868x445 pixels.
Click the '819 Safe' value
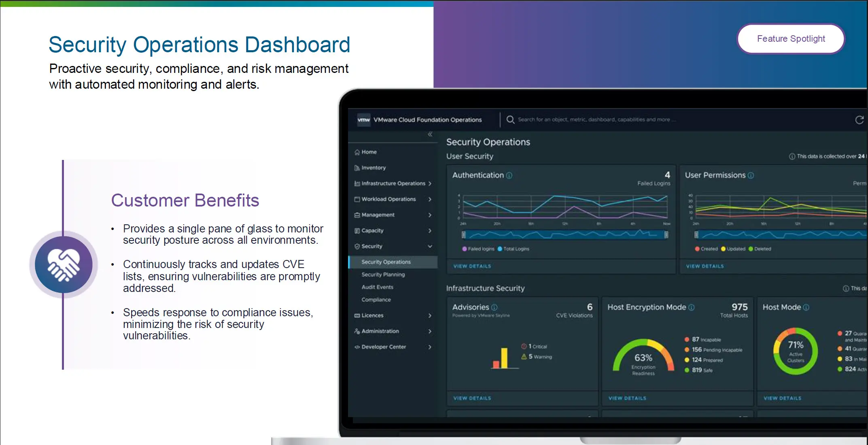tap(699, 370)
